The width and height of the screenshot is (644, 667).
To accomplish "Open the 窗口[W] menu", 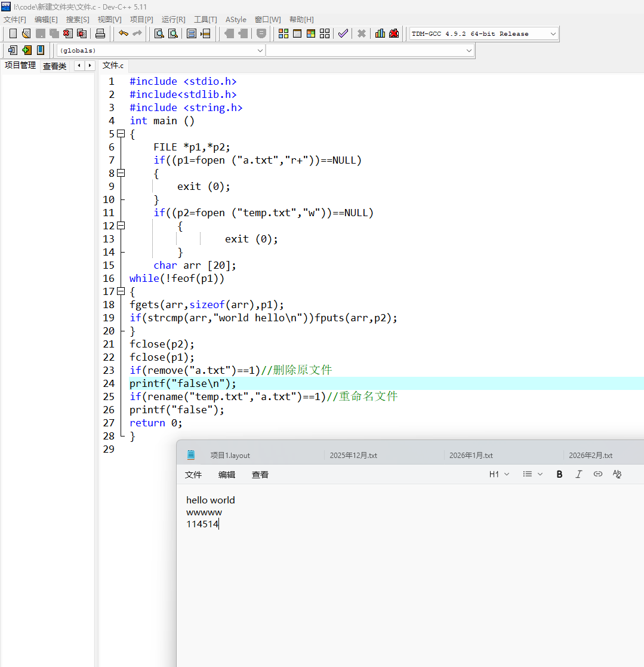I will point(268,20).
